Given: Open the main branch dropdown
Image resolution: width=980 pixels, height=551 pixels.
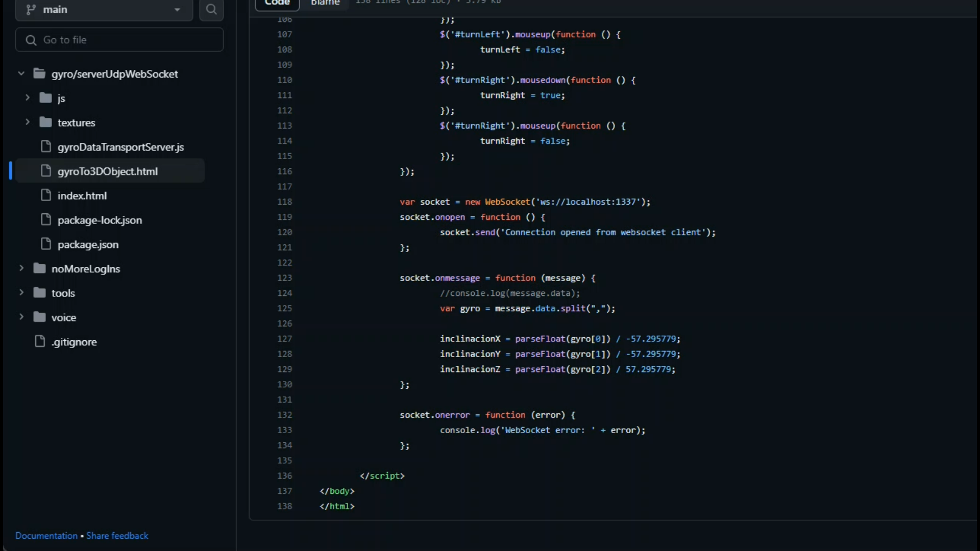Looking at the screenshot, I should point(104,9).
